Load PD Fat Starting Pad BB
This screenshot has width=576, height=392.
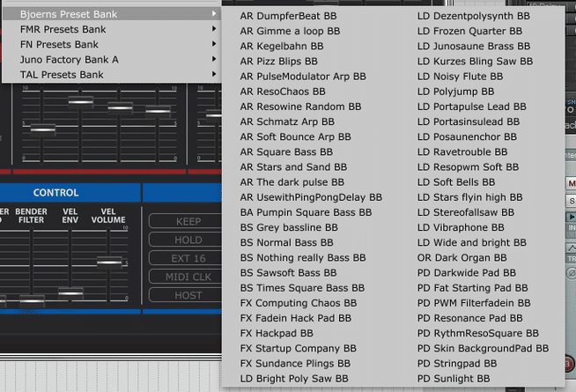472,288
